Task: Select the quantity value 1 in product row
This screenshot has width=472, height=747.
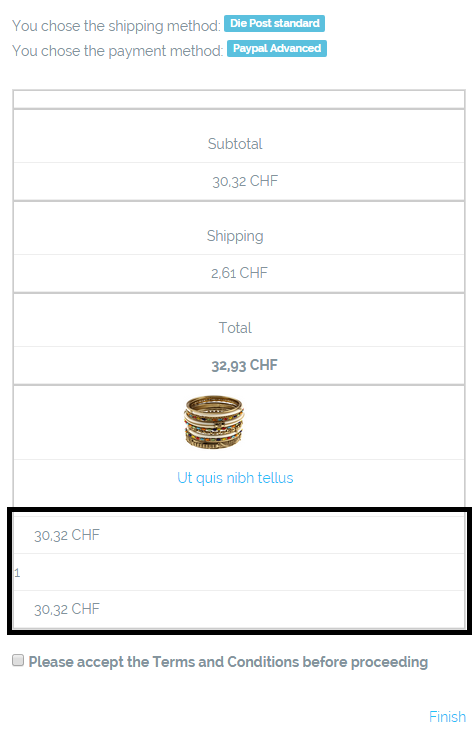Action: point(17,573)
